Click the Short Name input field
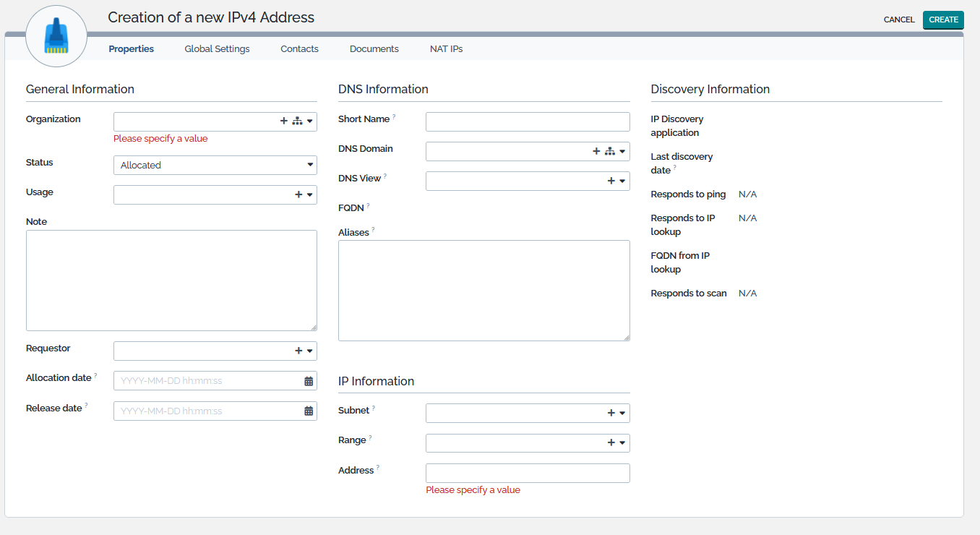The width and height of the screenshot is (980, 535). 528,121
